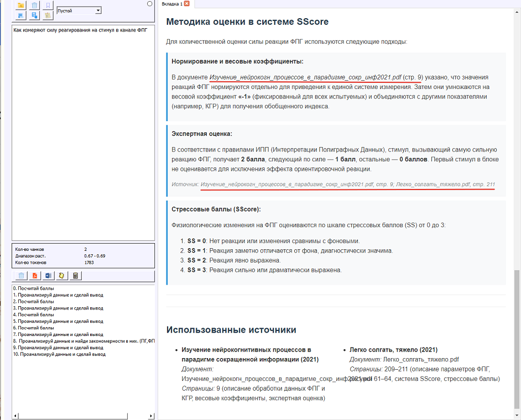Export result with the Word icon

click(48, 276)
